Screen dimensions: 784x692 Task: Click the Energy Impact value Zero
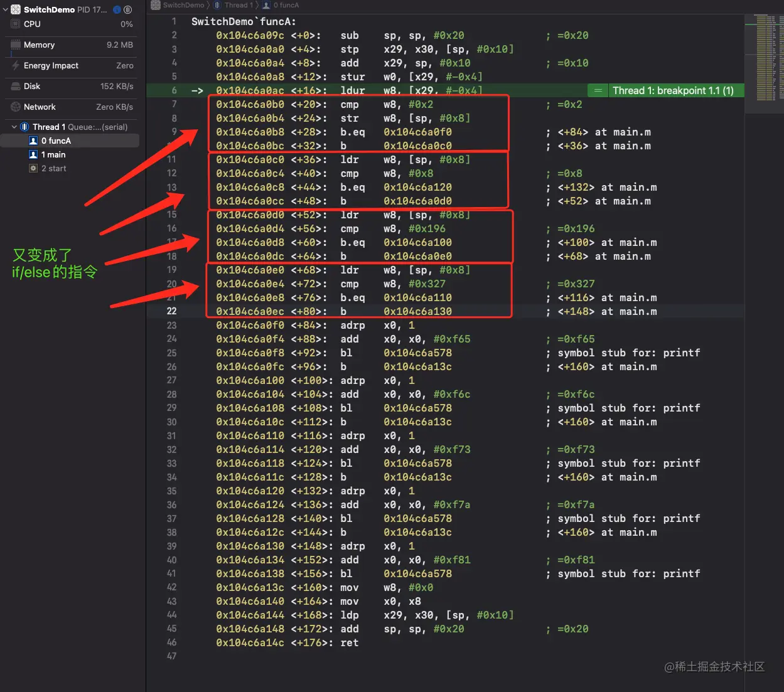pyautogui.click(x=125, y=65)
